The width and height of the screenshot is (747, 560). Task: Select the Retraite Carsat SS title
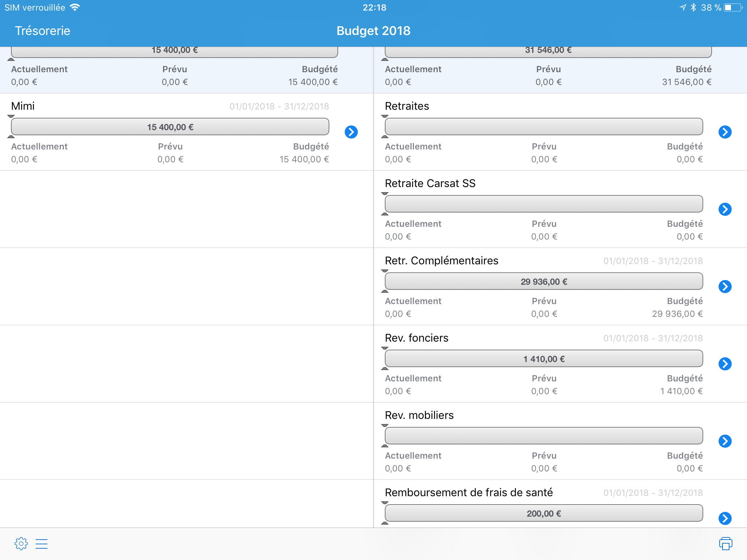(x=430, y=183)
